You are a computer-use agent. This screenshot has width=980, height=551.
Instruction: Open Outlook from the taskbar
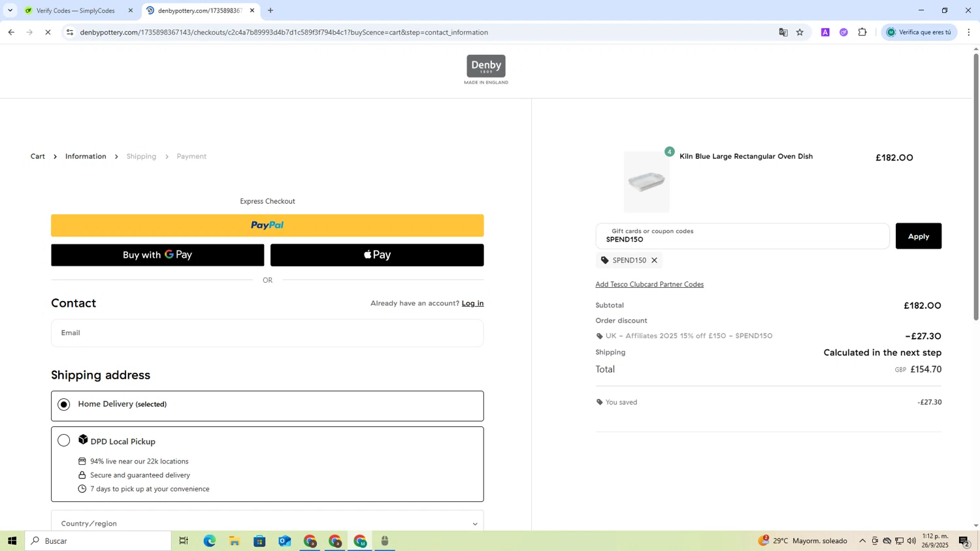click(x=285, y=541)
